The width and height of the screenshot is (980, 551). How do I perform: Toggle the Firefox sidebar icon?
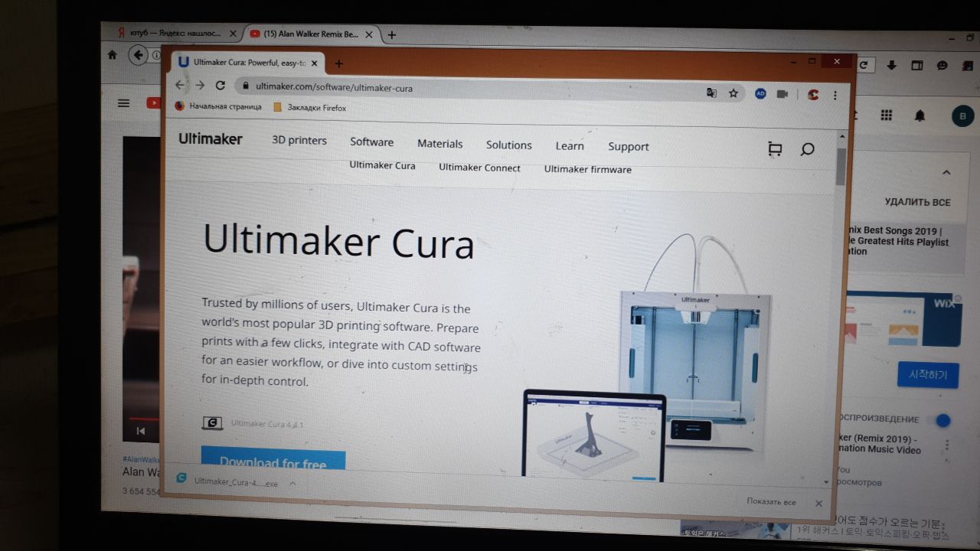click(x=917, y=66)
